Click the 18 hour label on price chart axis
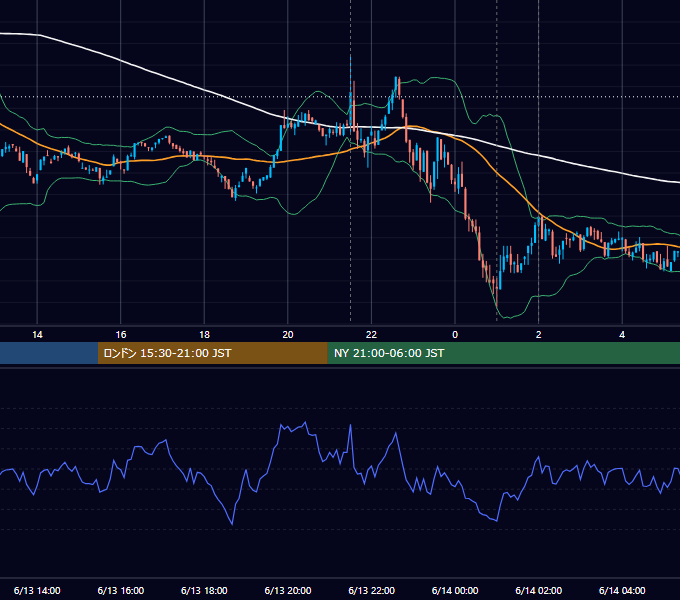This screenshot has width=680, height=600. pyautogui.click(x=204, y=335)
